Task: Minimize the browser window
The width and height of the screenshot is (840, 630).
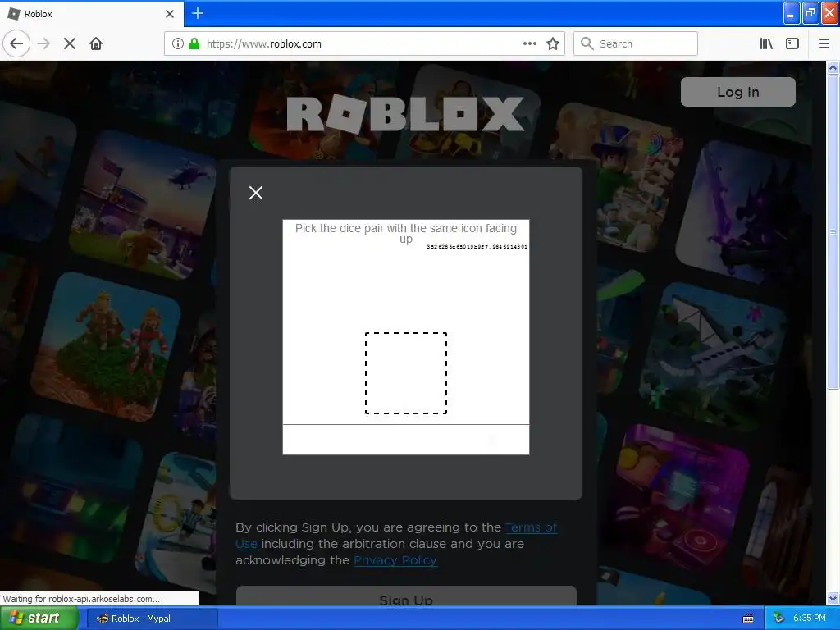Action: pos(792,13)
